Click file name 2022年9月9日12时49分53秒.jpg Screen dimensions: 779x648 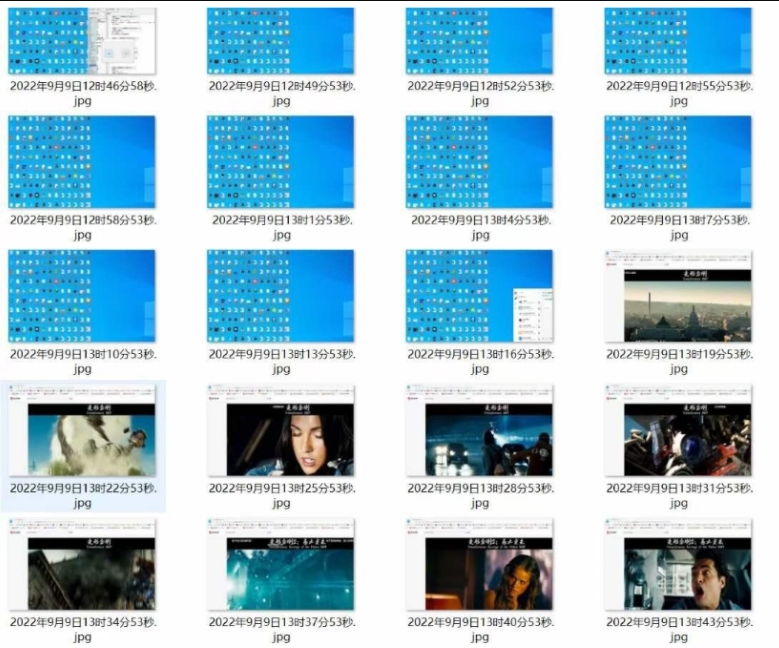282,93
